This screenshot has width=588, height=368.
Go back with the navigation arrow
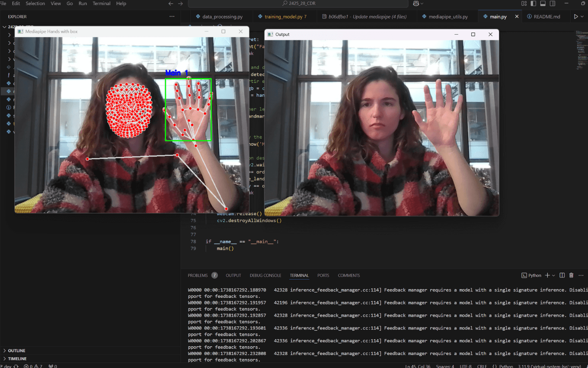point(171,3)
